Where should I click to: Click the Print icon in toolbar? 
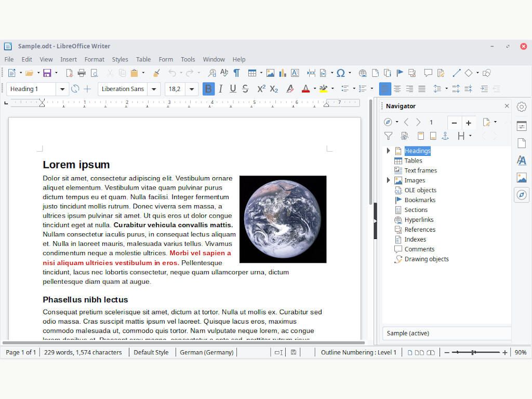82,73
